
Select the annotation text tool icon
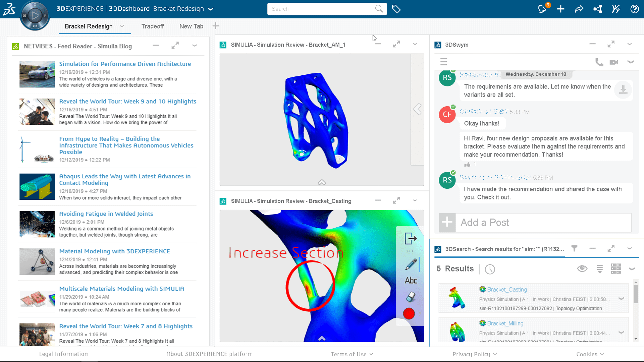pyautogui.click(x=410, y=280)
